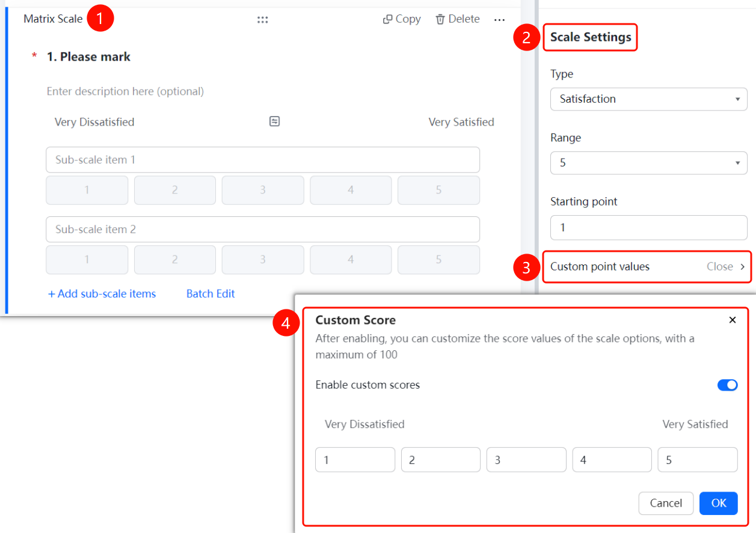Click the custom score field containing 5
The image size is (756, 533).
(x=698, y=460)
